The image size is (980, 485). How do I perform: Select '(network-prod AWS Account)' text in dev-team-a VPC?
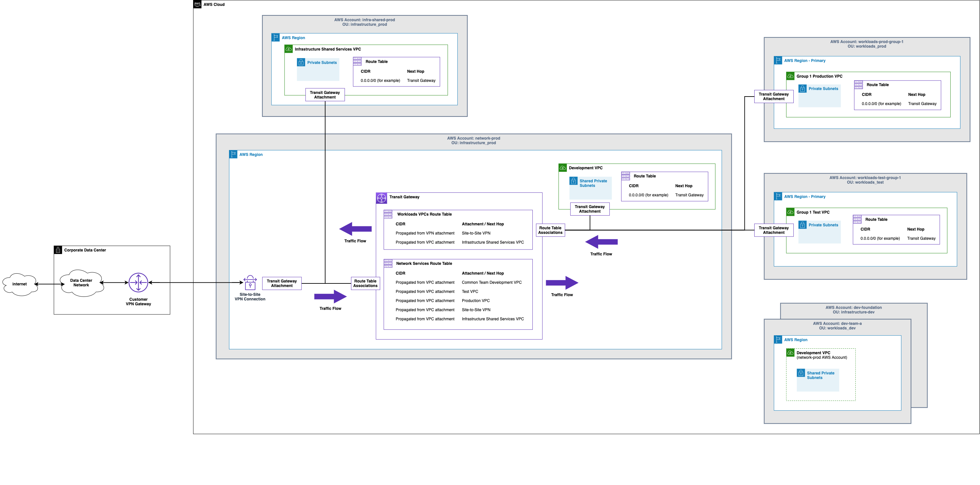[x=822, y=357]
